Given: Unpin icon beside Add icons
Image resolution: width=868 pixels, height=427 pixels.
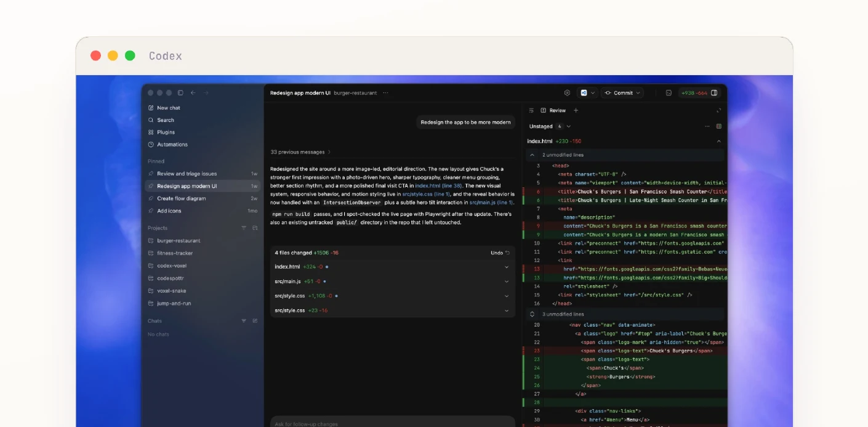Looking at the screenshot, I should pyautogui.click(x=151, y=211).
